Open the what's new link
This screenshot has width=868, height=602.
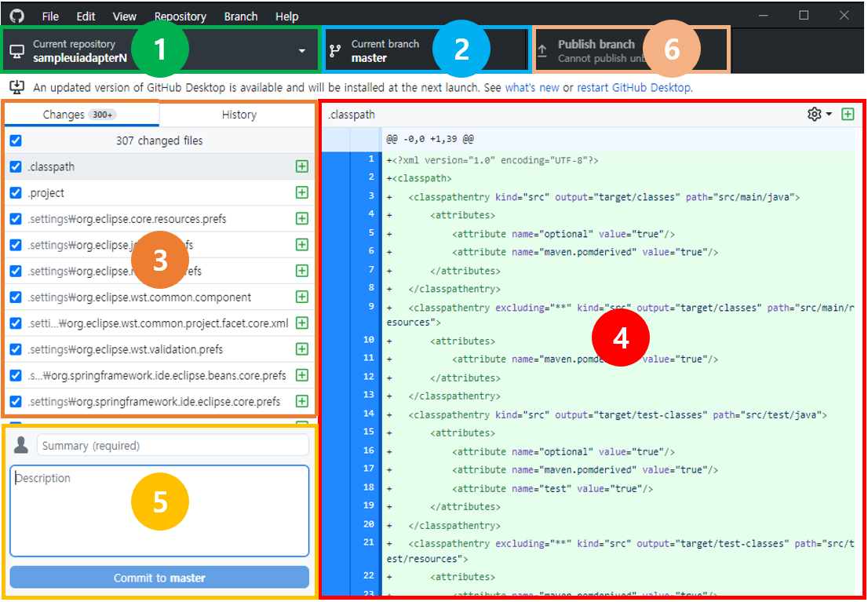tap(532, 87)
